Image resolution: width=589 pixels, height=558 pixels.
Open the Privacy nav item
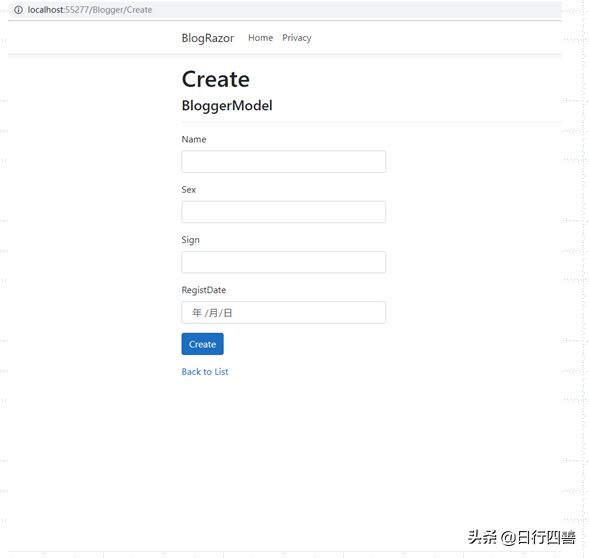(x=297, y=38)
